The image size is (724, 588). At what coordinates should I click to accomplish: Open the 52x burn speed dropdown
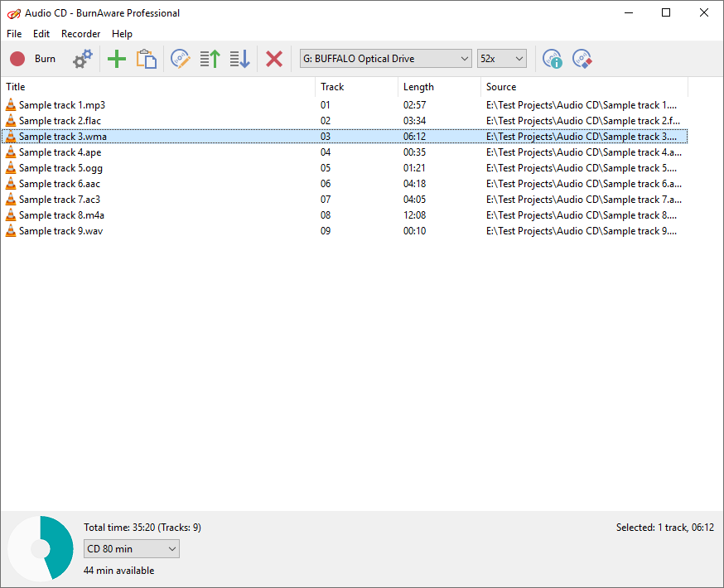tap(501, 58)
